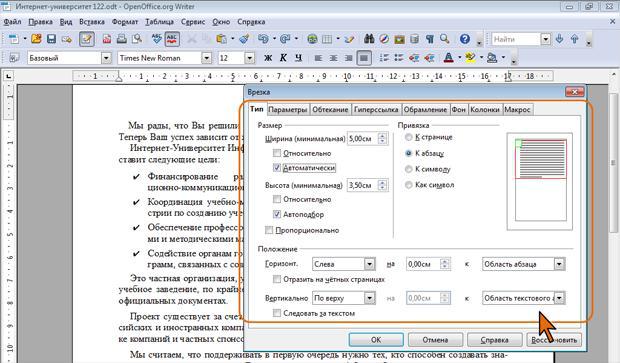Viewport: 620px width, 363px height.
Task: Save document with the floppy icon
Action: 51,39
